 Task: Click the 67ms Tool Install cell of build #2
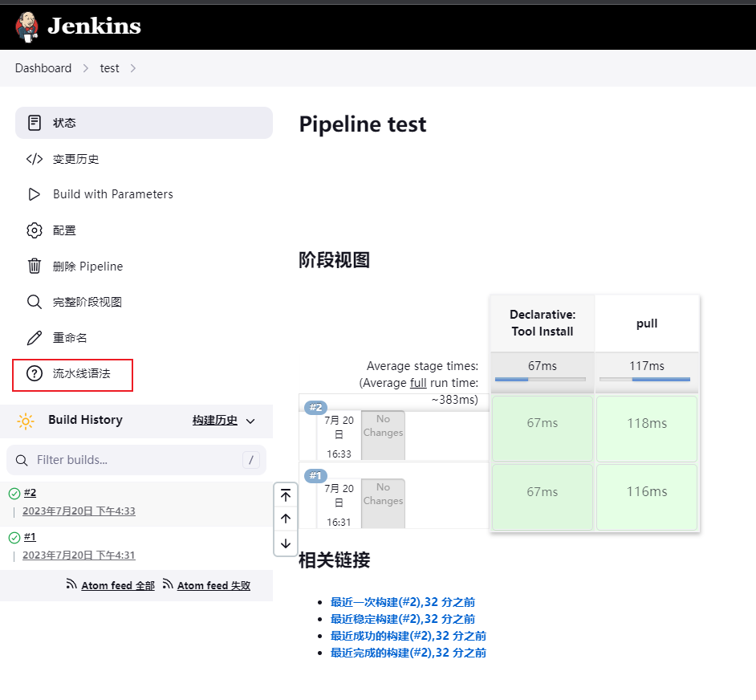542,429
